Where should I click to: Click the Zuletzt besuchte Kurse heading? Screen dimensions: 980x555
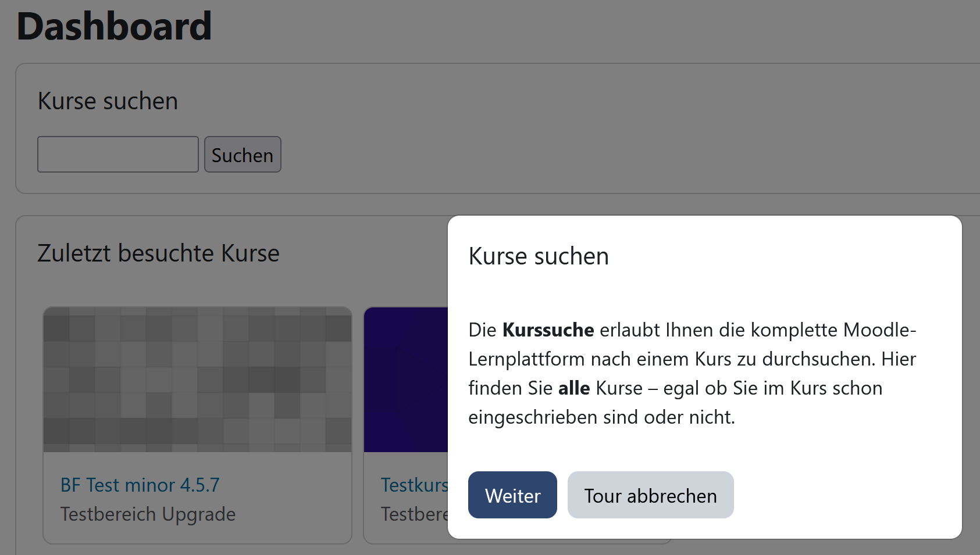point(158,253)
